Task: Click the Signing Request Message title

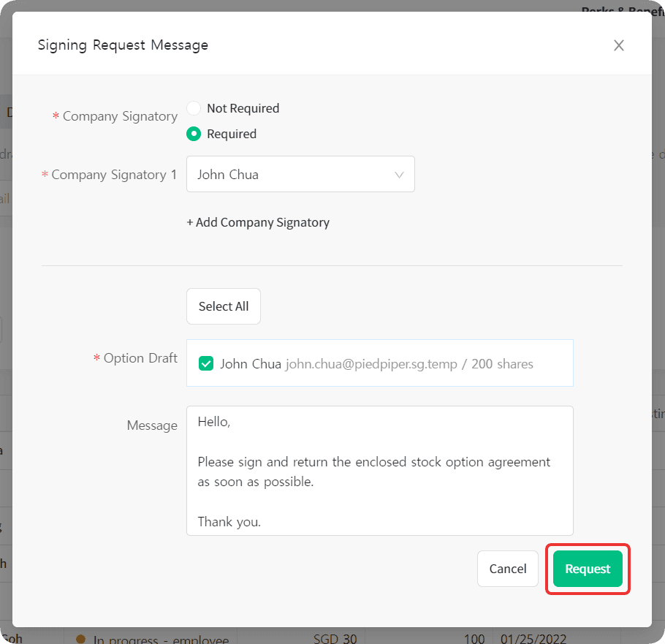Action: [123, 45]
